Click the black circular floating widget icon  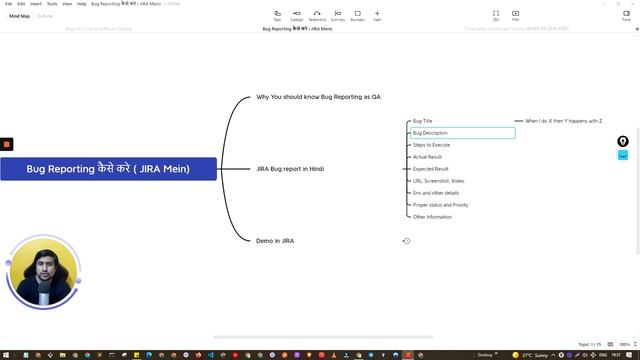click(x=622, y=141)
